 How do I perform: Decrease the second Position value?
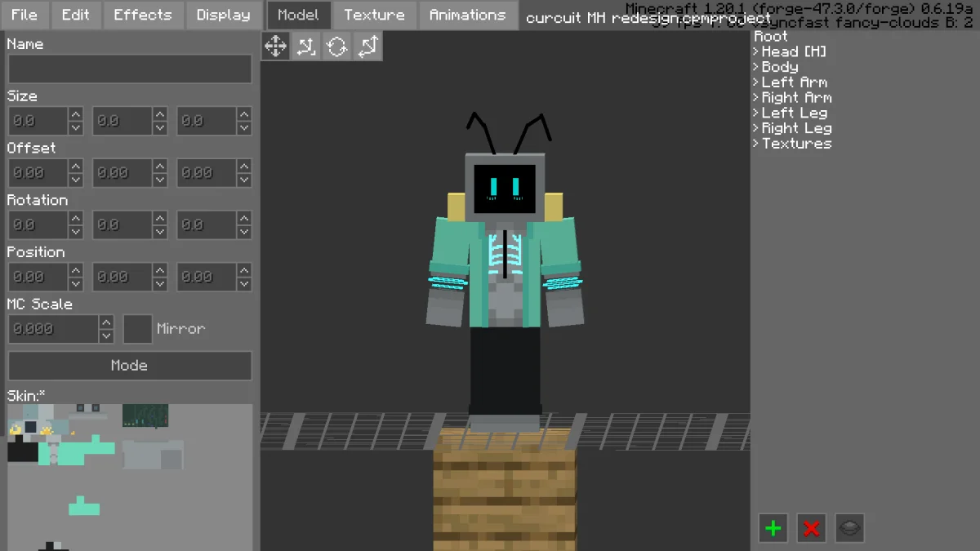tap(160, 285)
